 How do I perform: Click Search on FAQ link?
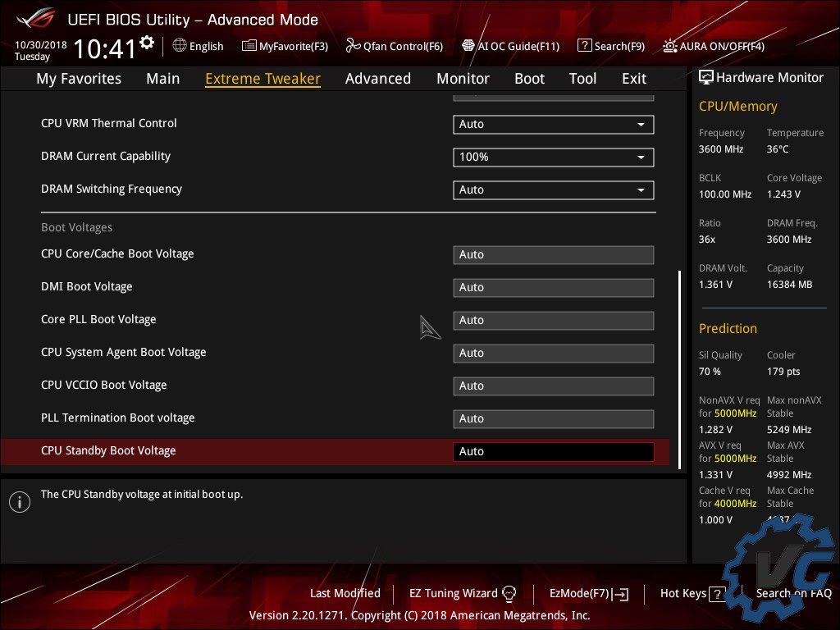(x=793, y=593)
